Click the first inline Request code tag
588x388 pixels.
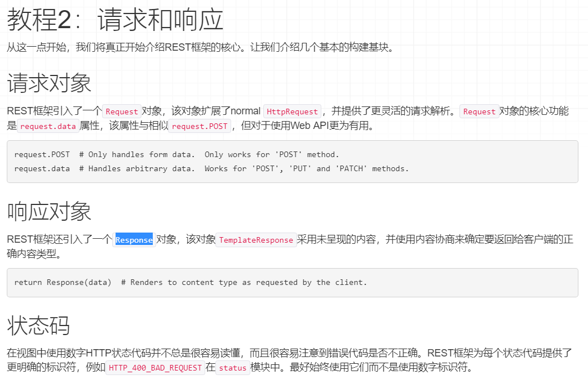[122, 112]
